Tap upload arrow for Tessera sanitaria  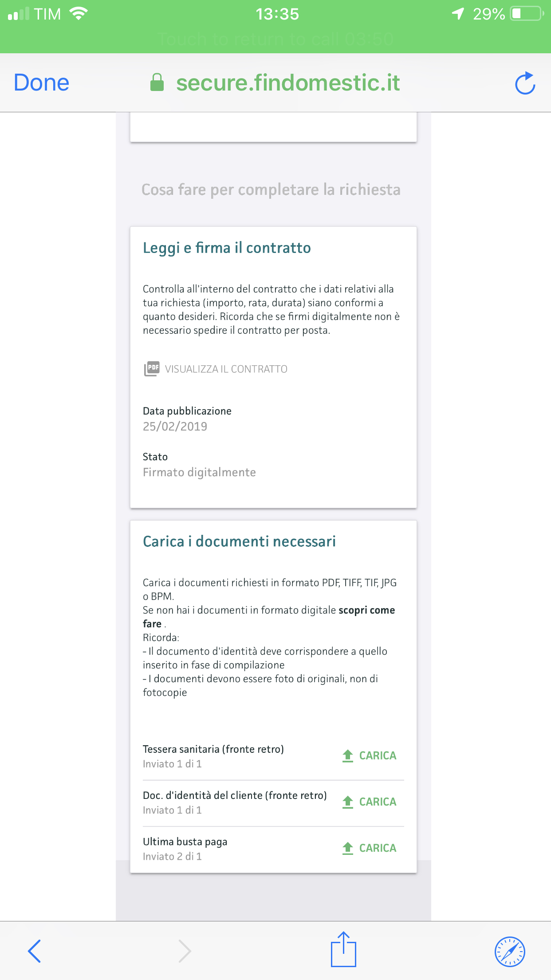tap(348, 755)
